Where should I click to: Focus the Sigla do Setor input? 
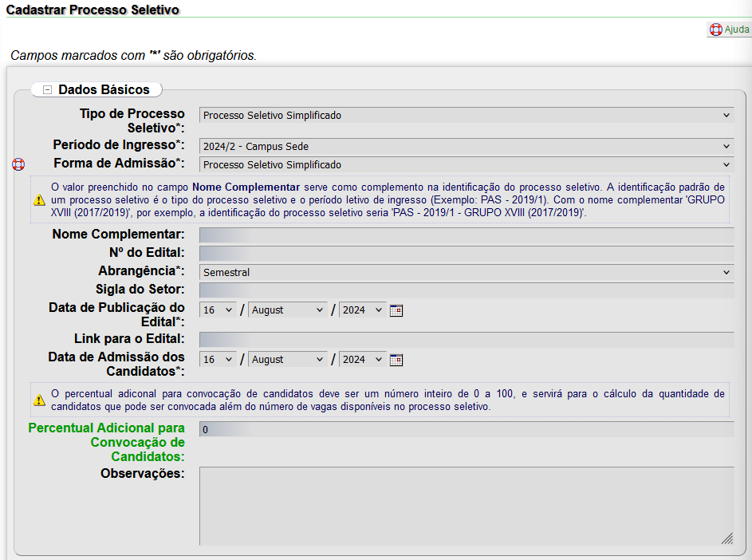(x=466, y=290)
